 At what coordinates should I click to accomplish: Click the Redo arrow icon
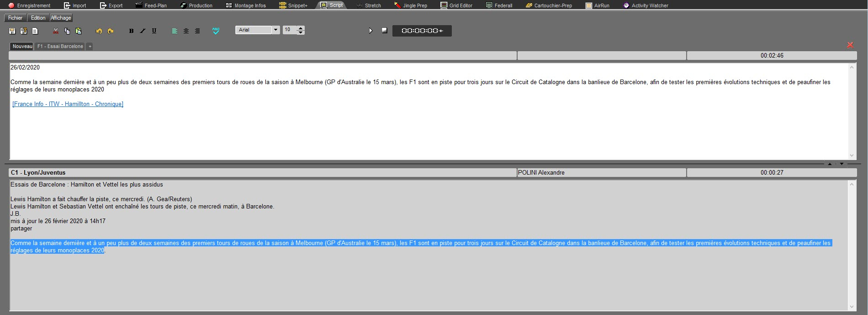tap(111, 31)
